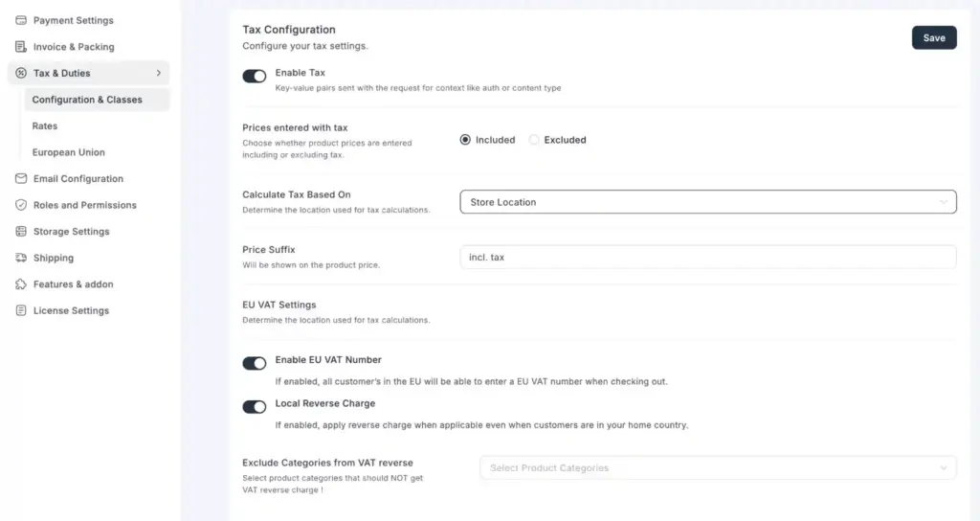Screen dimensions: 980x521
Task: Click the Shipping truck icon
Action: [x=21, y=257]
